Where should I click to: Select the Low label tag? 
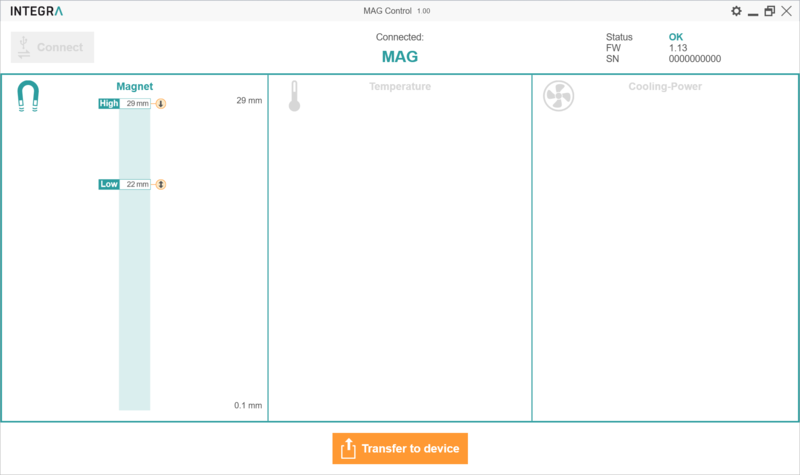point(109,184)
